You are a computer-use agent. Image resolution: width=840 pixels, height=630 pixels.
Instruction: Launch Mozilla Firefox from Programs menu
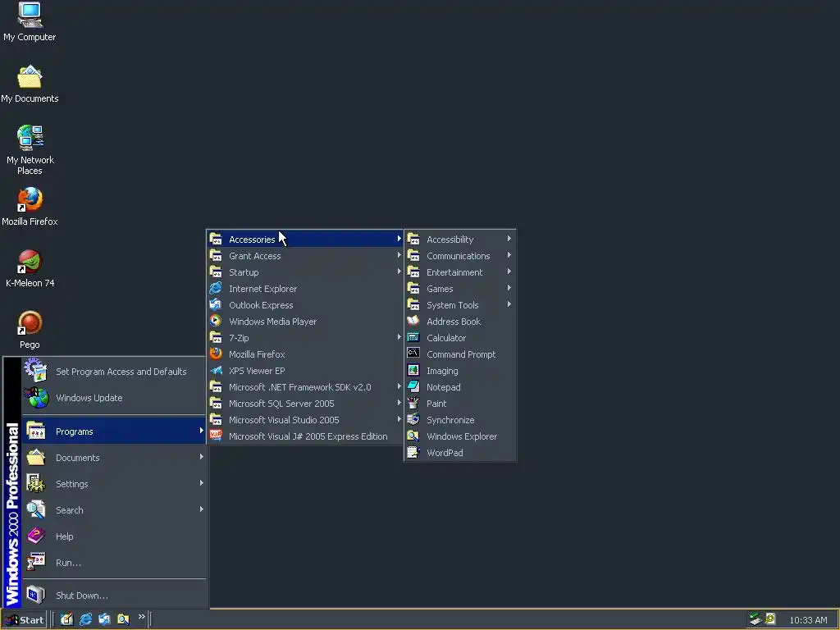point(305,354)
